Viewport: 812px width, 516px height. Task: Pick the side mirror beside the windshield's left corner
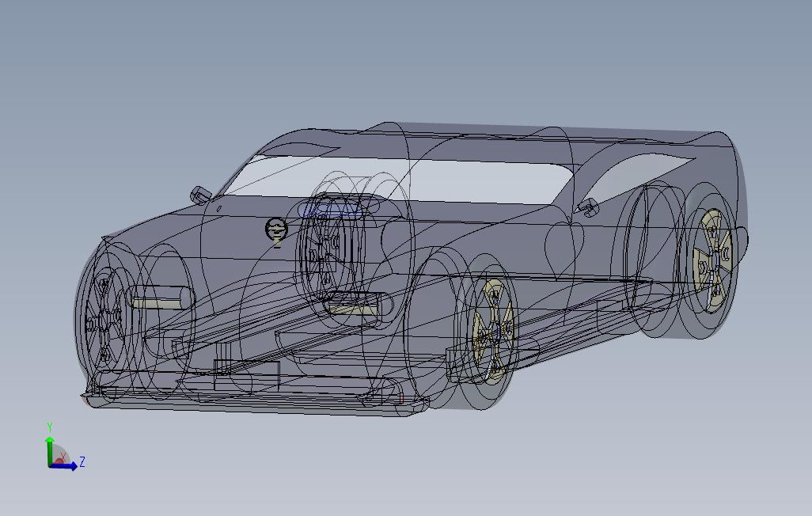click(200, 195)
